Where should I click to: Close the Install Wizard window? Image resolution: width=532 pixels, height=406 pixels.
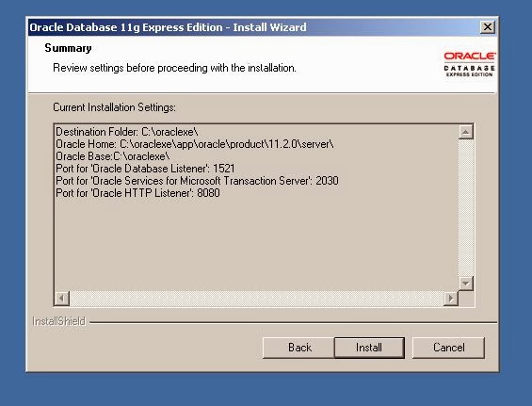[488, 26]
